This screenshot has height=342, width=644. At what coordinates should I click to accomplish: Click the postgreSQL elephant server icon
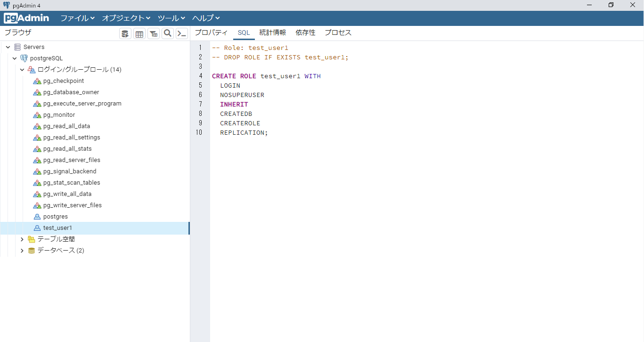point(24,58)
